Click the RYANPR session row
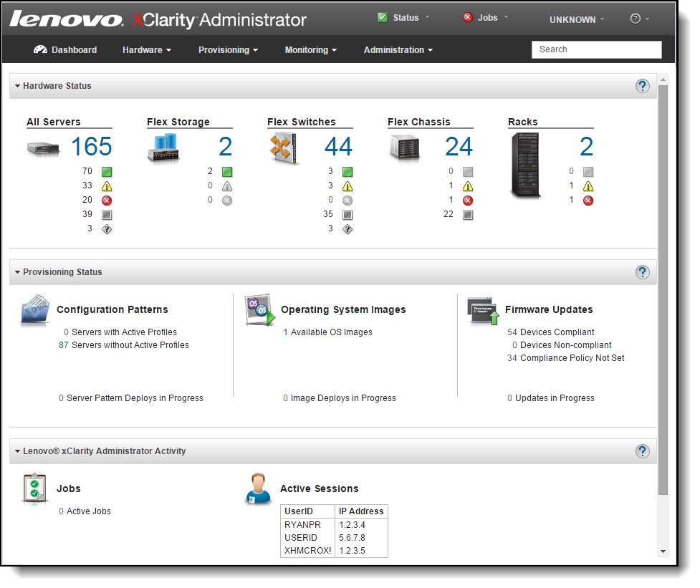This screenshot has width=700, height=588. (334, 525)
